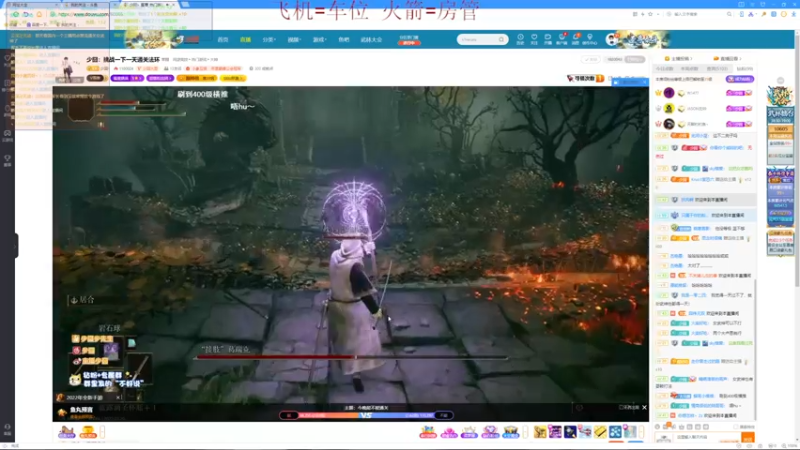Open the first task icon below the video's left corner
The width and height of the screenshot is (800, 450).
(67, 432)
